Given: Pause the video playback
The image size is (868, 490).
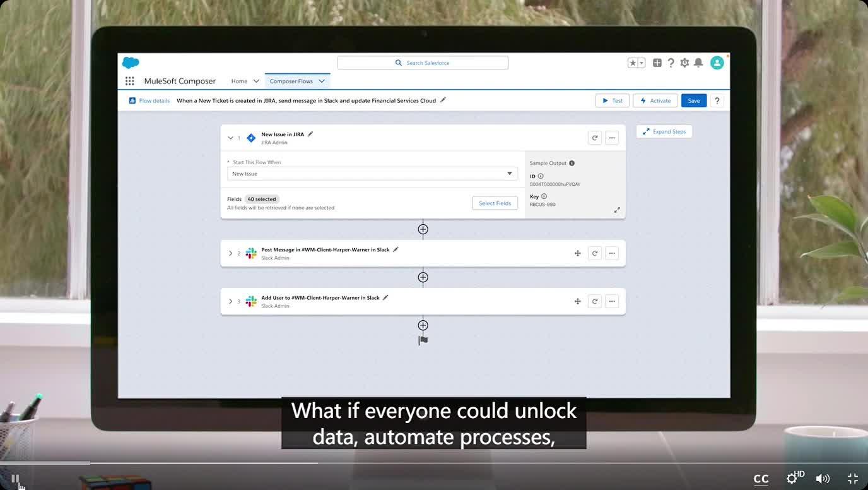Looking at the screenshot, I should pos(15,479).
